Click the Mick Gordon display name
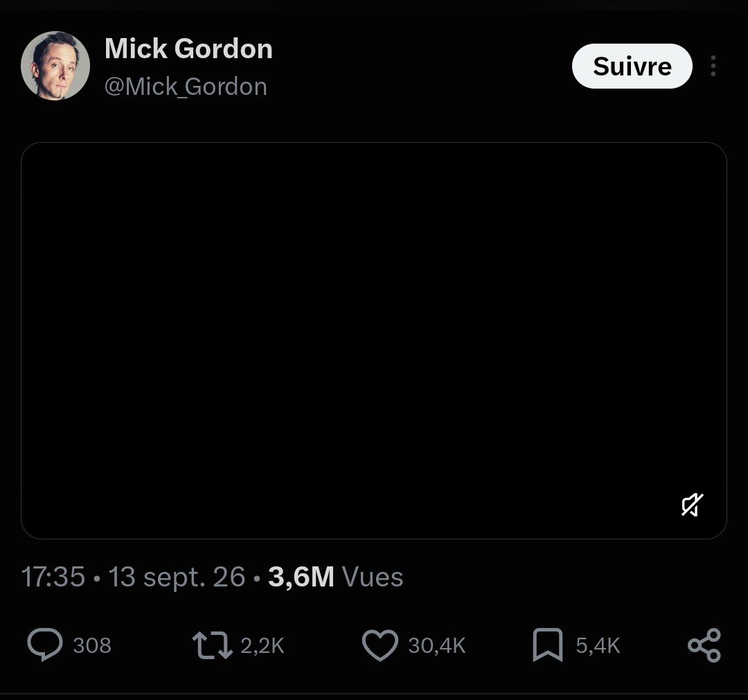 point(188,48)
